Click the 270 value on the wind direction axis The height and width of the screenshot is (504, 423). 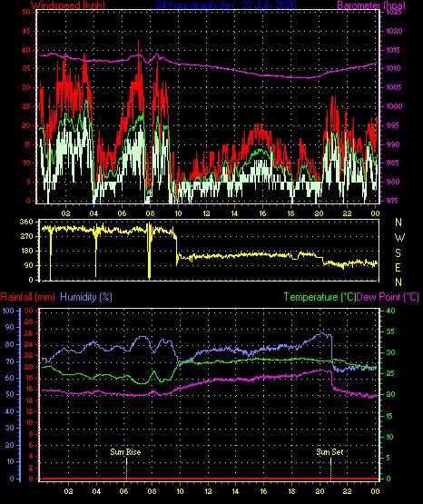26,236
